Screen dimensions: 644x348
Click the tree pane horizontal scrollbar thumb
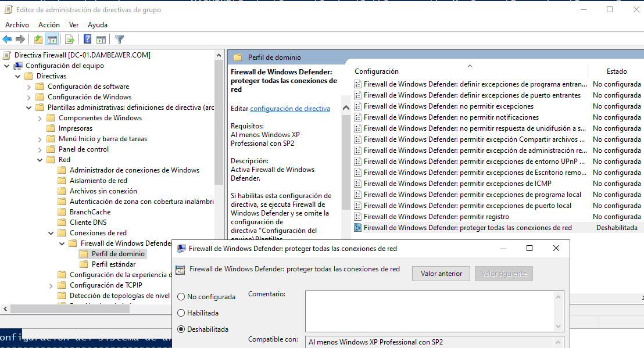[x=70, y=308]
